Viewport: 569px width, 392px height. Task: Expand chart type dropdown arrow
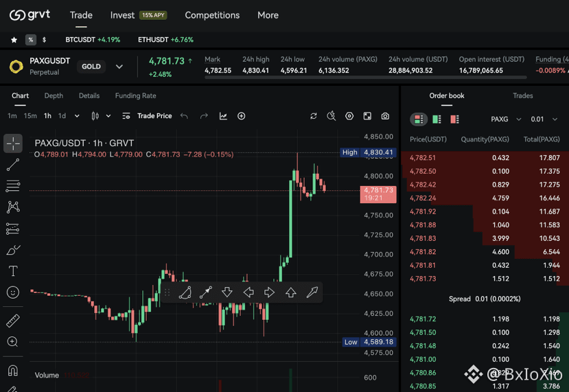[x=108, y=116]
